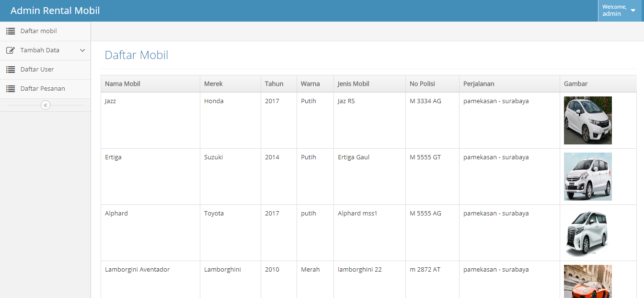The image size is (644, 298).
Task: Select the Alphard name cell
Action: click(150, 233)
